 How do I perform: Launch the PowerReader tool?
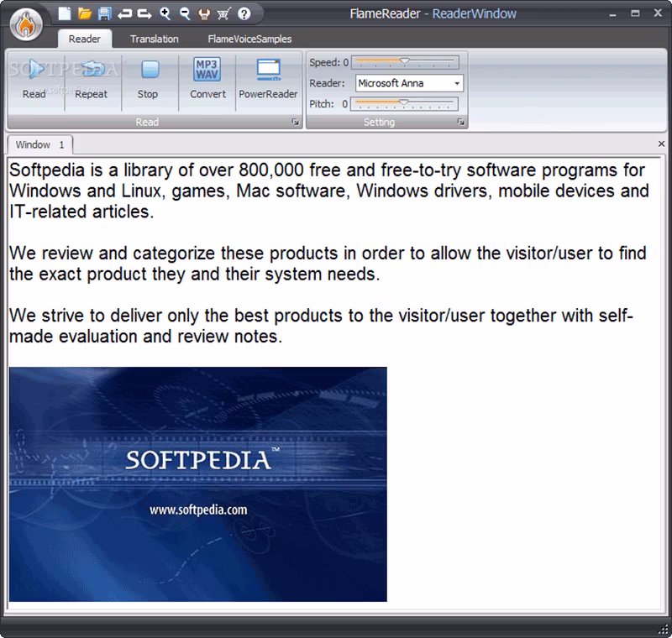point(268,81)
